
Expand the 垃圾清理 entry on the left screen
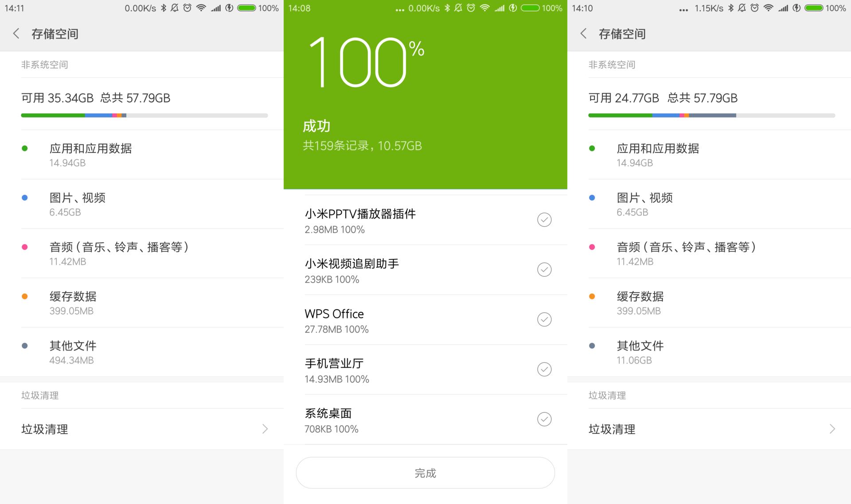coord(265,429)
